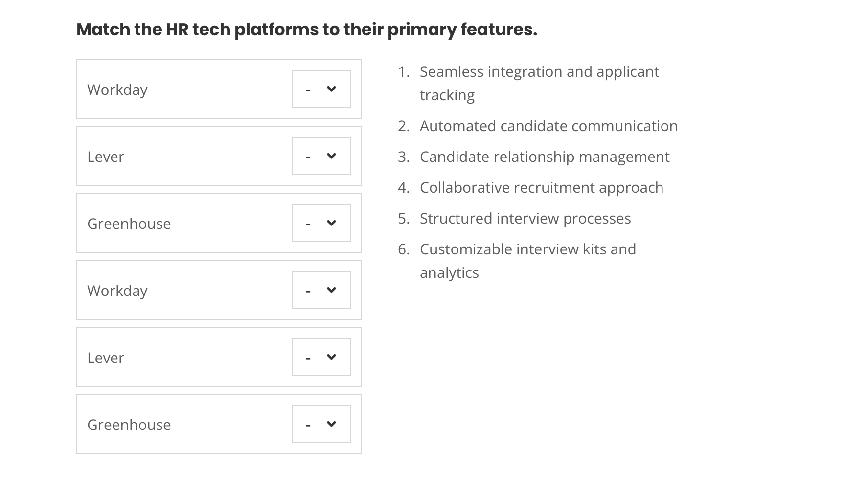This screenshot has width=868, height=496.
Task: Click the chevron icon in the second Workday row
Action: point(332,290)
